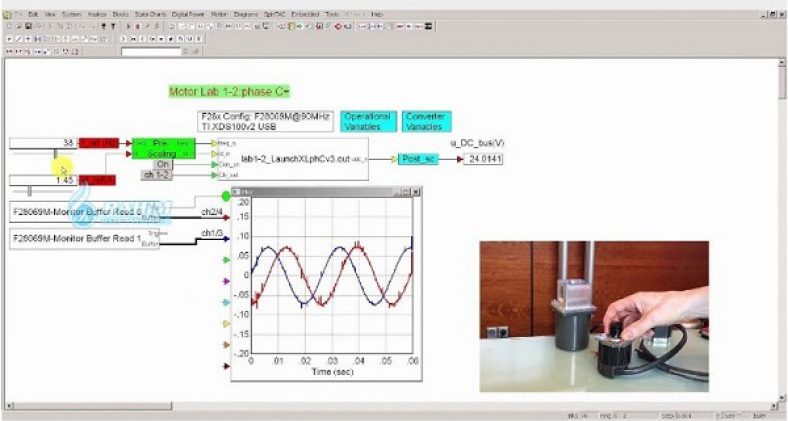Select F28069M-Monitor Buffer Read 0 block
The height and width of the screenshot is (421, 788).
(84, 212)
